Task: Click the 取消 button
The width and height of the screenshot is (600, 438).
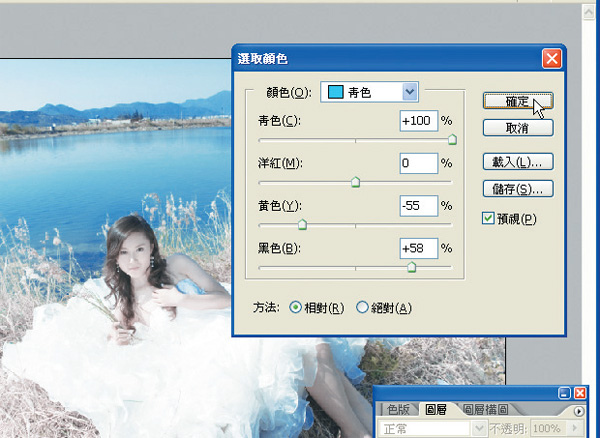Action: tap(518, 128)
